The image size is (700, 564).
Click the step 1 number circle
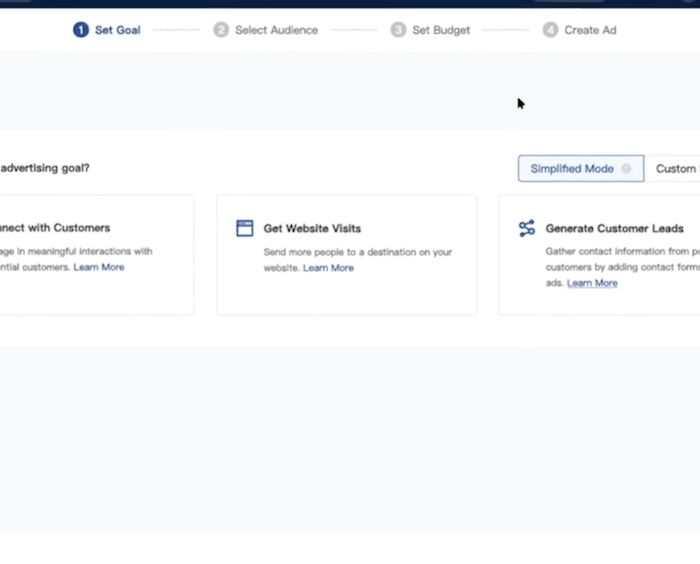point(81,30)
